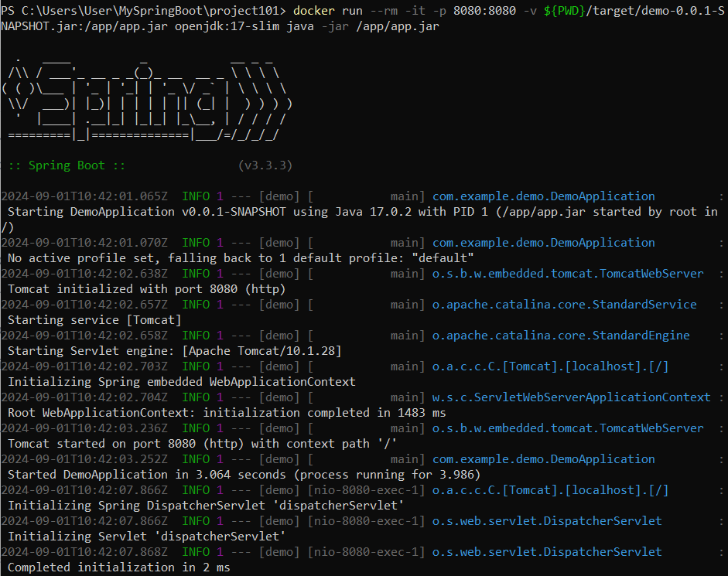Click timestamp 2024-09-01T10:42:07.868Z
The image size is (728, 576).
[84, 552]
